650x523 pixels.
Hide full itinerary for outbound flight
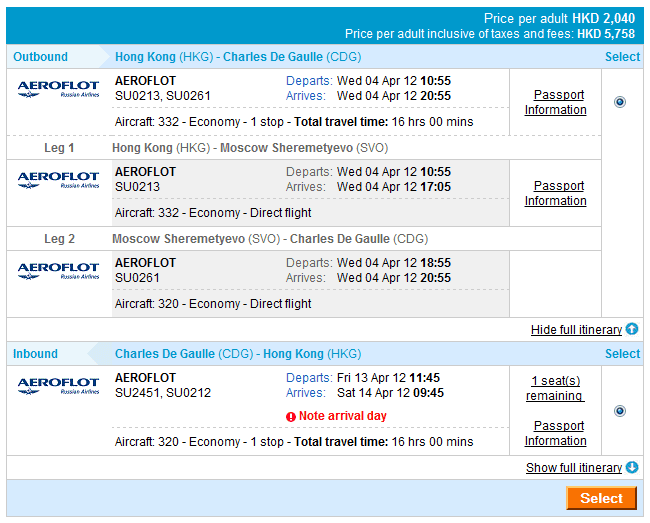point(575,330)
